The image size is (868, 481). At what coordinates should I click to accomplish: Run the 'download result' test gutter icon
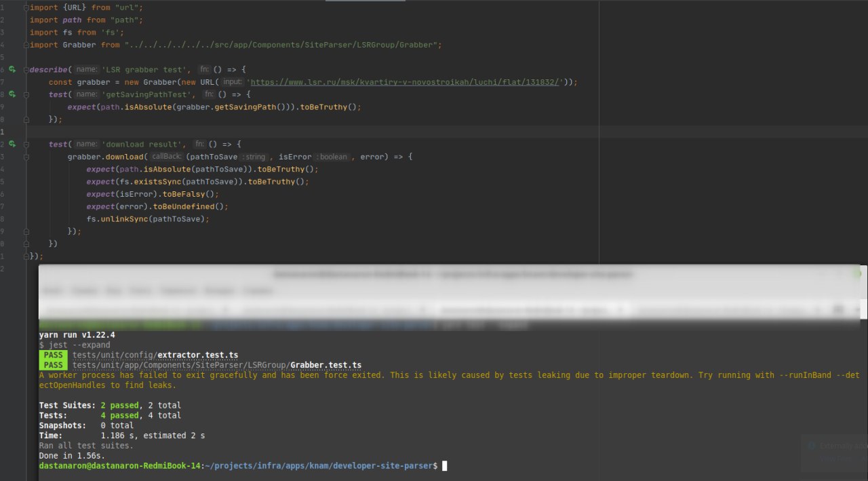12,145
